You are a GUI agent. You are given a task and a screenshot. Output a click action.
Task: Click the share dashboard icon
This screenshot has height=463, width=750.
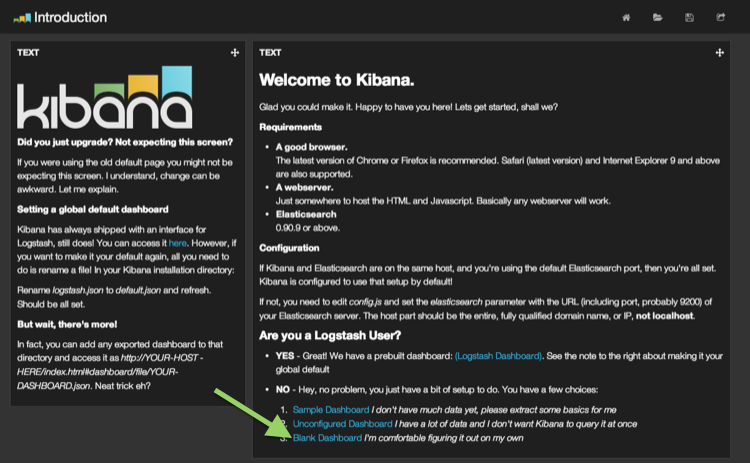pos(720,17)
